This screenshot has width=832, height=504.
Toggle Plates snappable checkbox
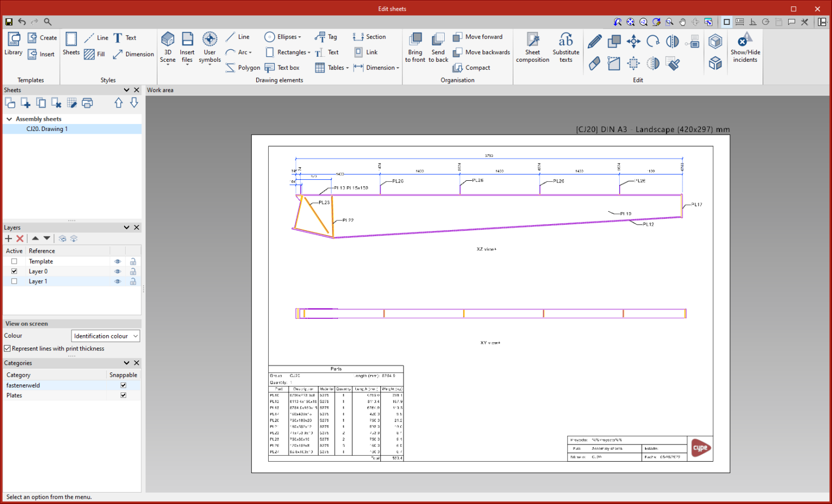click(123, 395)
